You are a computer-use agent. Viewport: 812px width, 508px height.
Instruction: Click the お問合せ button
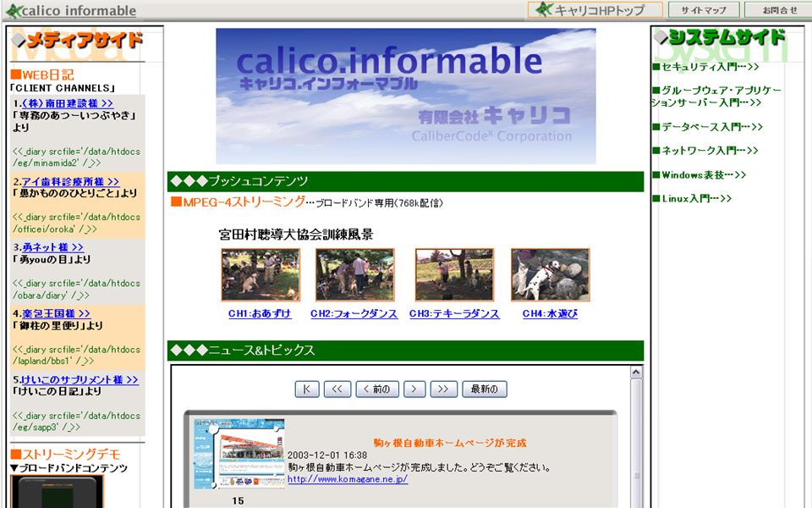(778, 10)
